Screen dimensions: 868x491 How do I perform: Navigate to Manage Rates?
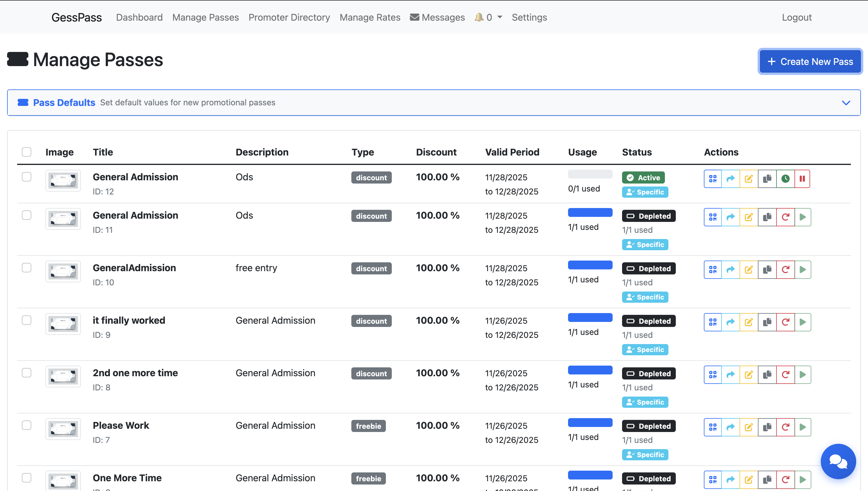(x=370, y=17)
